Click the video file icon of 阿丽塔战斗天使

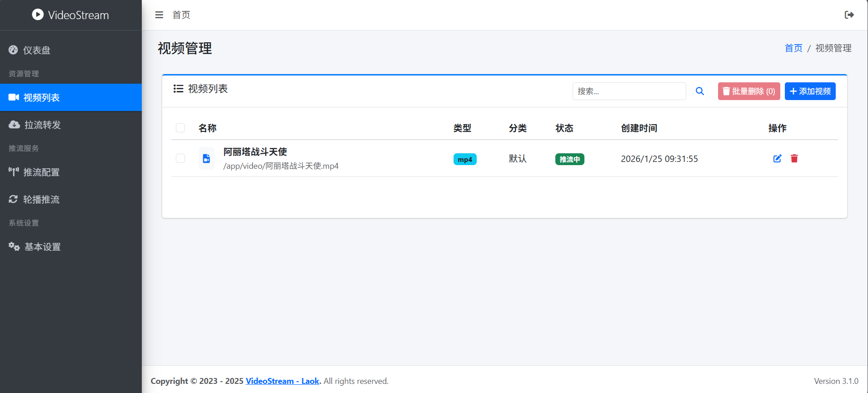206,158
